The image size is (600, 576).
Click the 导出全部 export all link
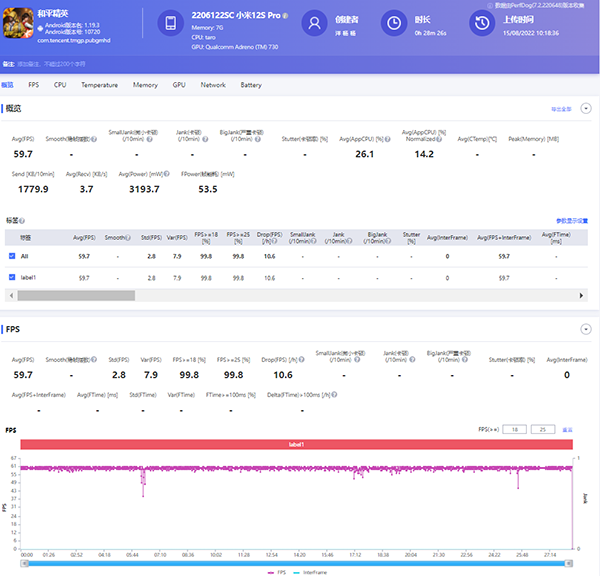[560, 108]
